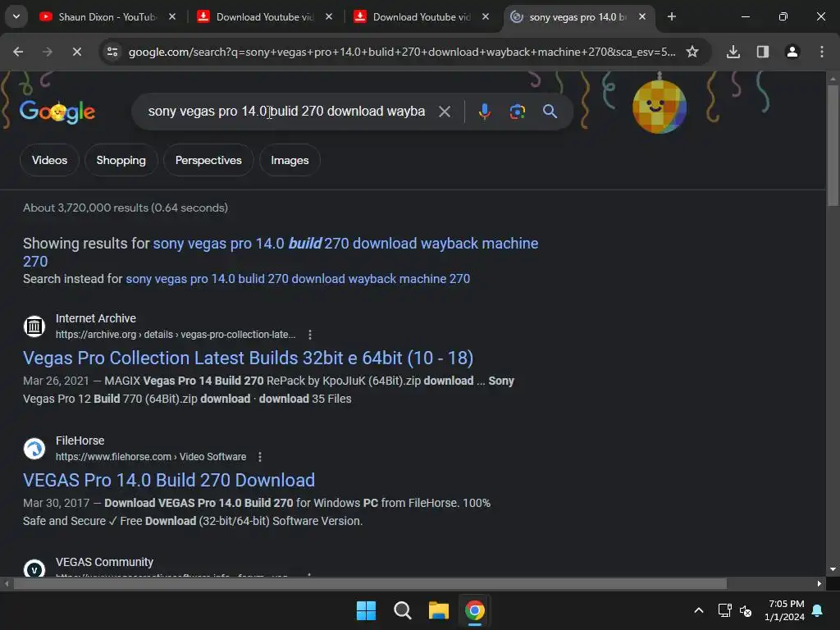Image resolution: width=840 pixels, height=630 pixels.
Task: Click the muted volume tray icon
Action: [746, 610]
